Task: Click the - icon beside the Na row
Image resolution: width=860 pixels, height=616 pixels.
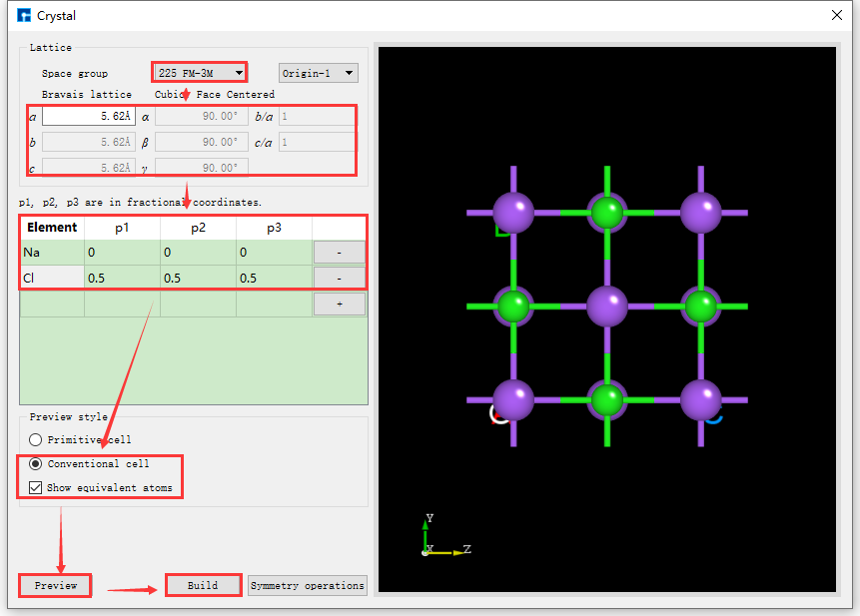Action: click(340, 252)
